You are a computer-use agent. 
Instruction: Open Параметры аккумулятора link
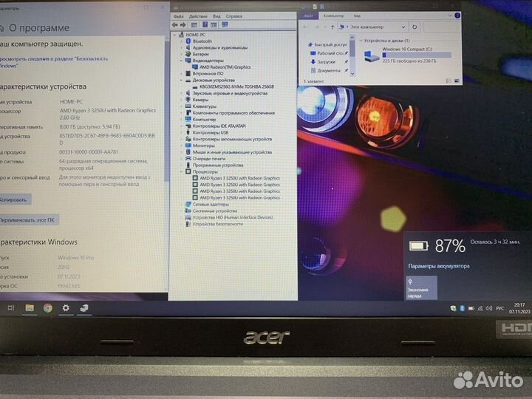[x=439, y=266]
